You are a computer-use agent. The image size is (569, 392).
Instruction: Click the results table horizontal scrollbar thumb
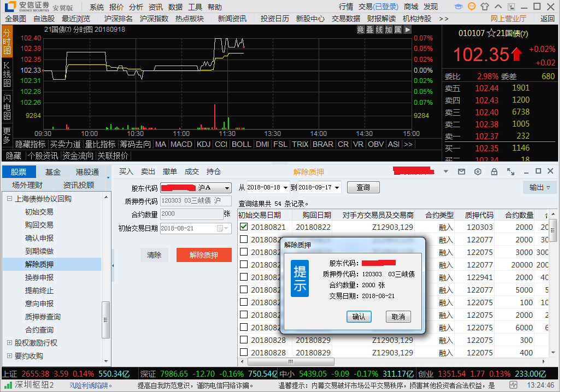291,361
